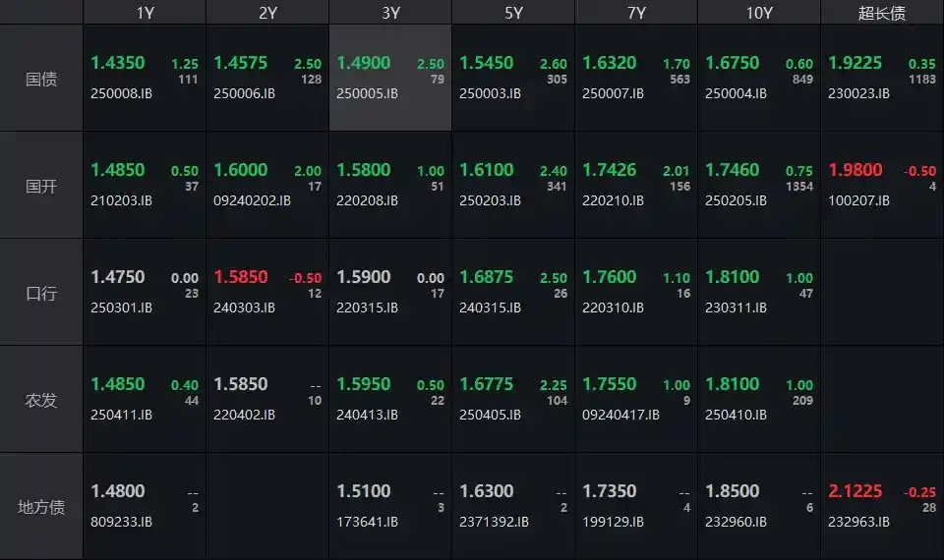Open bond code 2371392.IB
The image size is (944, 560).
point(495,522)
